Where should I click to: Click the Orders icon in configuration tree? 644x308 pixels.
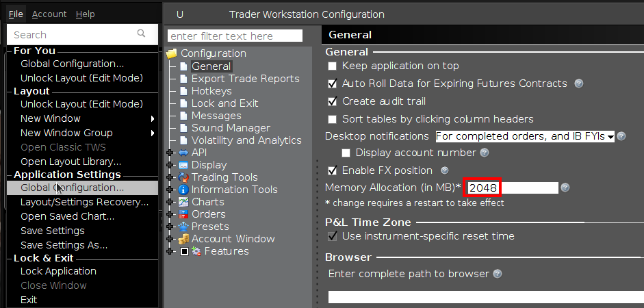[183, 214]
